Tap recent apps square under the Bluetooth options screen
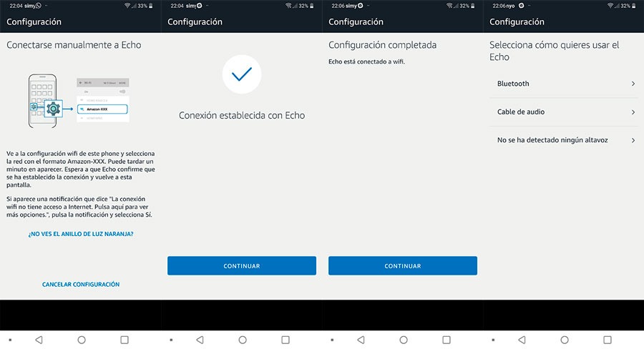The image size is (644, 349). [x=607, y=339]
